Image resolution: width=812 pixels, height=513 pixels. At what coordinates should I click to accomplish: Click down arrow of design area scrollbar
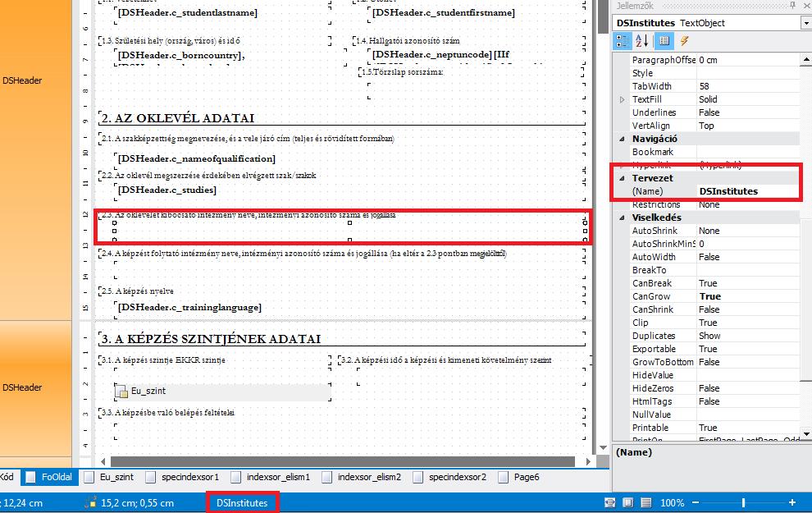603,447
